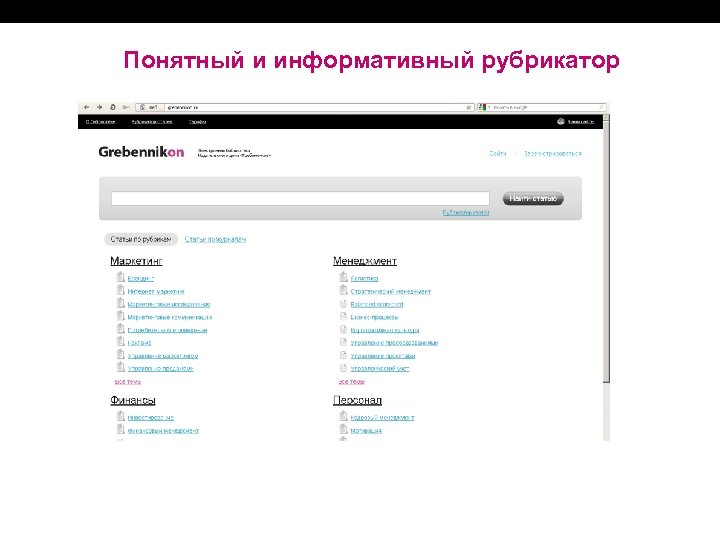Click the icon beside Управление продажами
Screen dimensions: 720x540
click(x=120, y=367)
